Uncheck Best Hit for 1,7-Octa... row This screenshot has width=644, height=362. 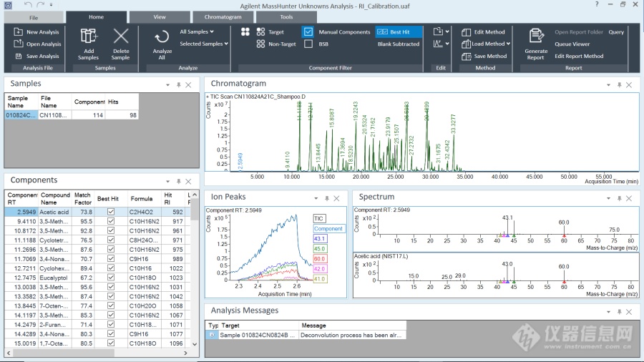click(111, 343)
